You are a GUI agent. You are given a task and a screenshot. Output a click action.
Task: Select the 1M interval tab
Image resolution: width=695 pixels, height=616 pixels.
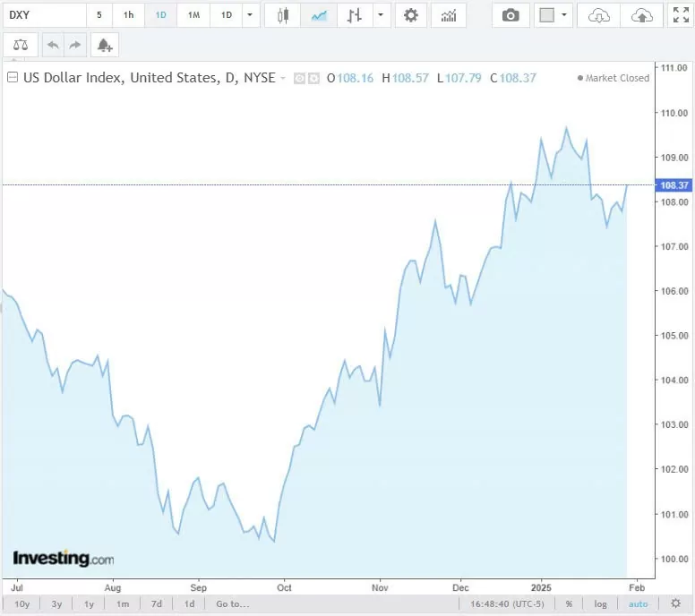click(193, 15)
